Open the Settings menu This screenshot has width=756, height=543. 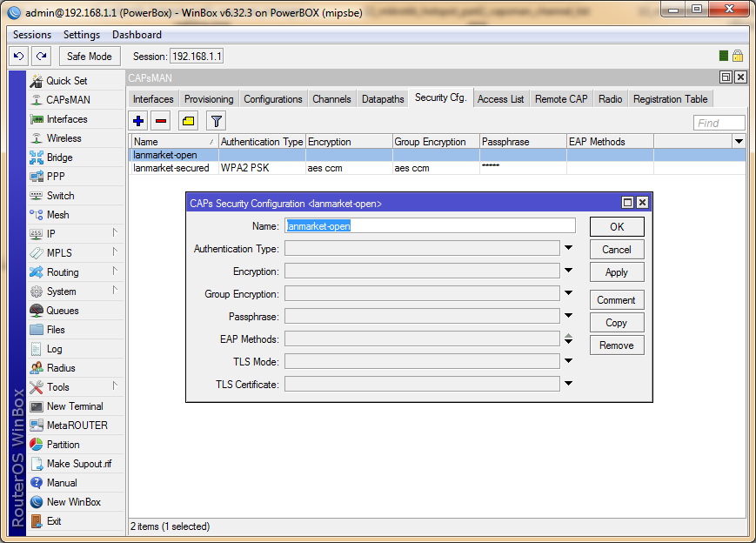coord(82,35)
